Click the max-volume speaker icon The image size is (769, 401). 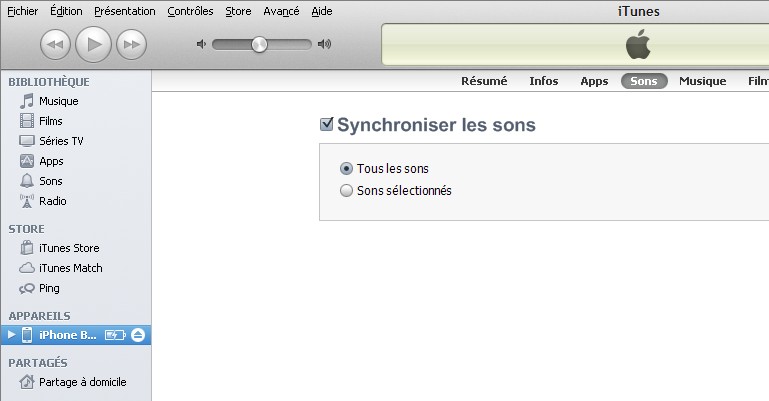(x=324, y=44)
